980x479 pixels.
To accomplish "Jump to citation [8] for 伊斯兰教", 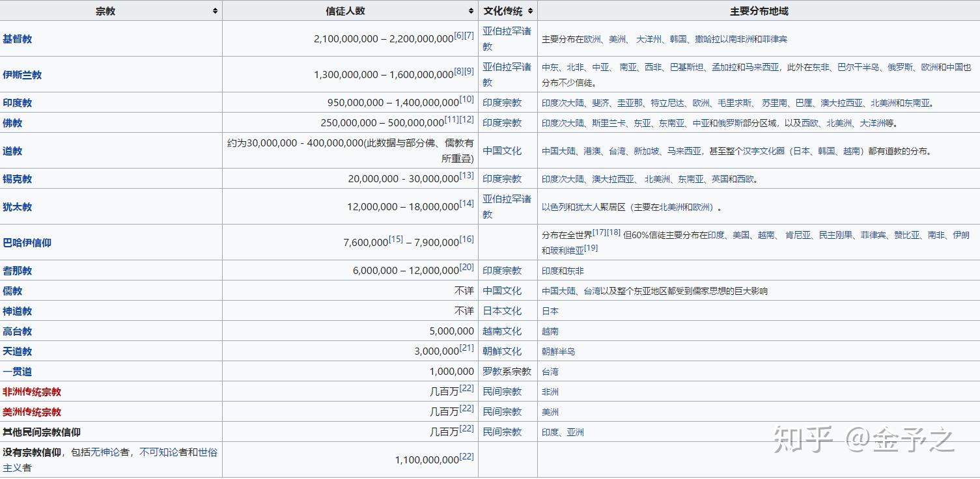I will (x=458, y=71).
